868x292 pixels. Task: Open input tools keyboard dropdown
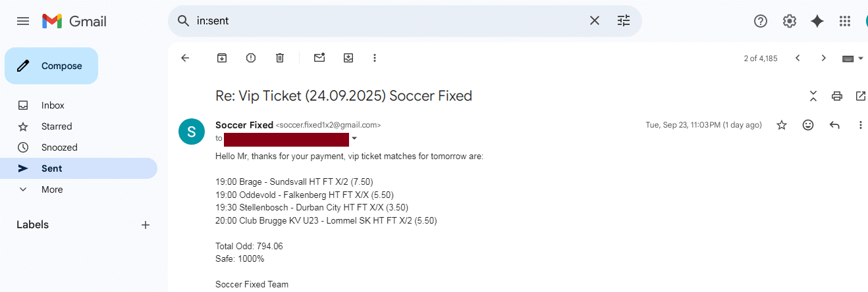pos(853,59)
